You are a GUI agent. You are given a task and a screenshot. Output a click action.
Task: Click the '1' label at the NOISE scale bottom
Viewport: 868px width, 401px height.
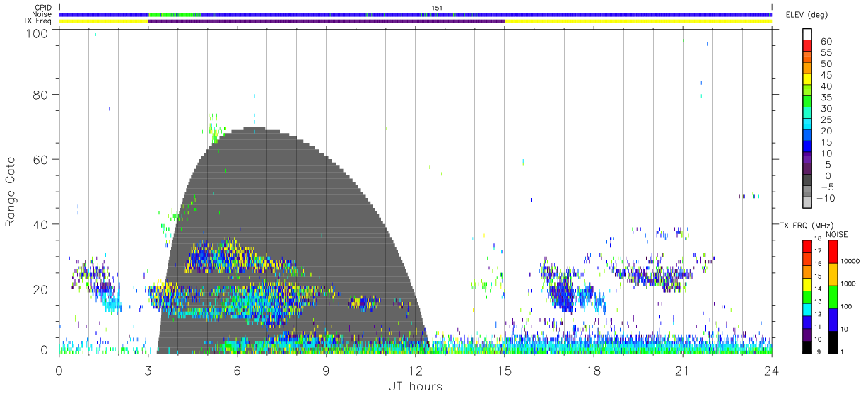pyautogui.click(x=843, y=351)
